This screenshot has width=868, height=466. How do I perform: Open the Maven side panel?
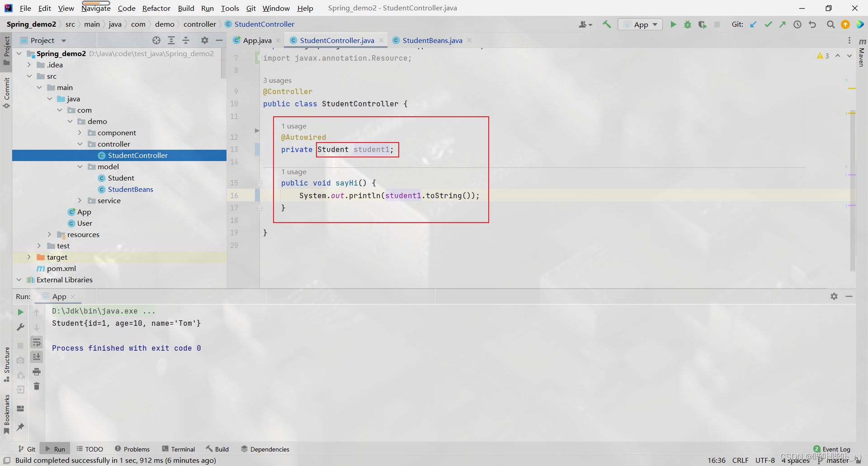pos(862,53)
